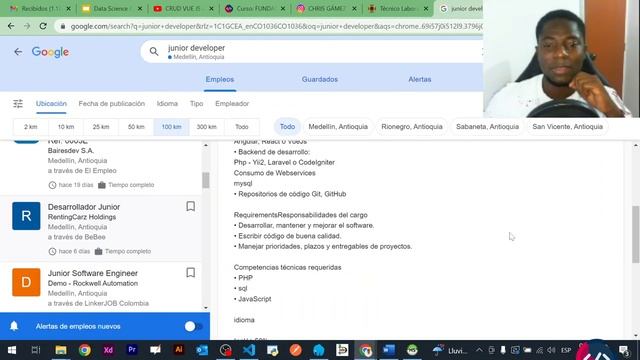Open Premiere Pro from taskbar

pyautogui.click(x=132, y=350)
